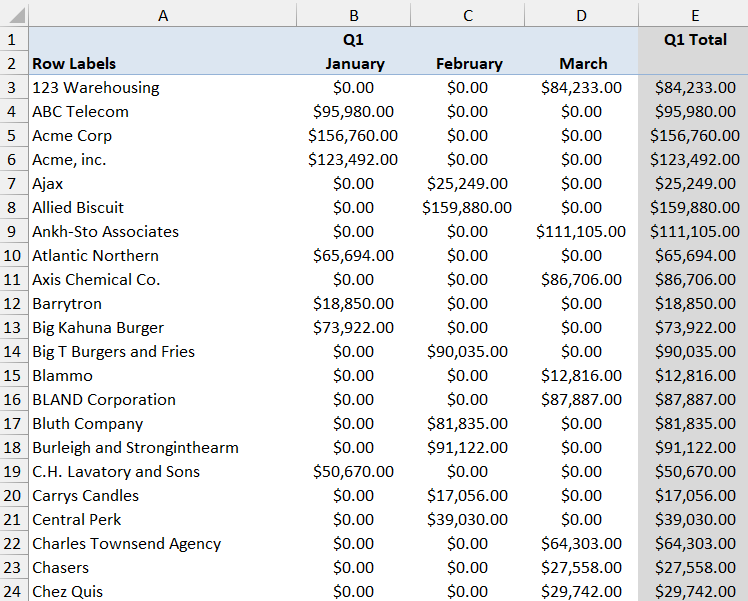Select column B header
Image resolution: width=748 pixels, height=601 pixels.
353,15
